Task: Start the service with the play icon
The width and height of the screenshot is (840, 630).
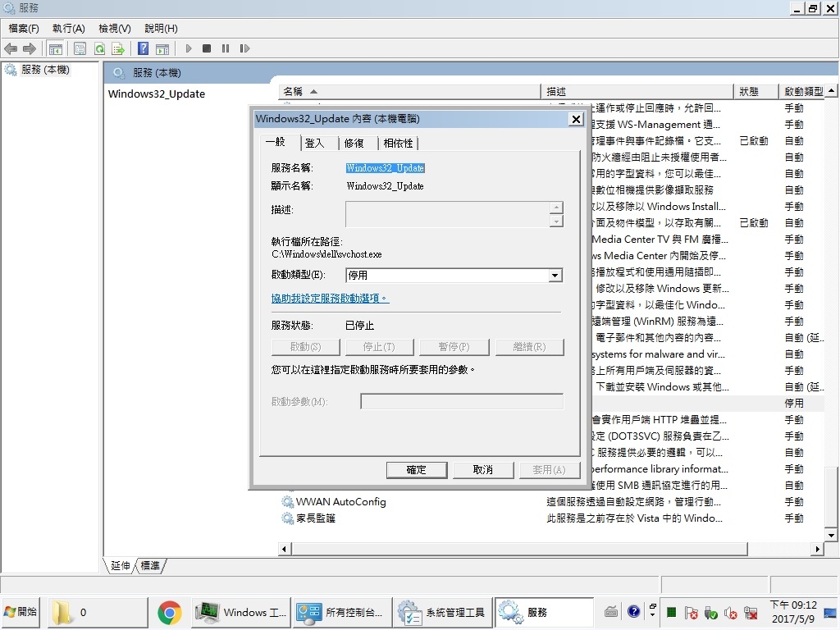Action: pos(189,48)
